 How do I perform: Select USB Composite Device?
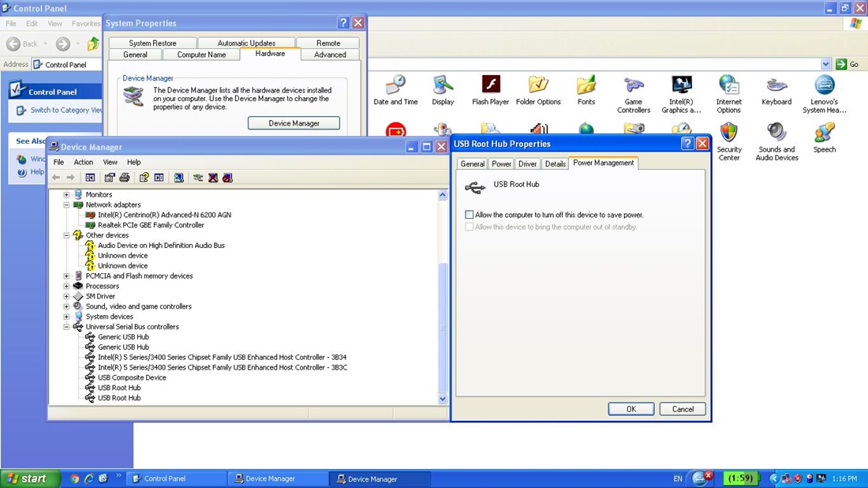pyautogui.click(x=132, y=377)
